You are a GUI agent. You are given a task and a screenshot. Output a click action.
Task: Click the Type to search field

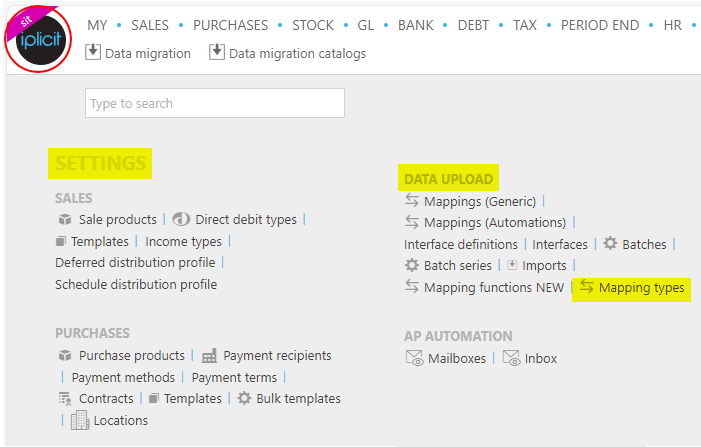(215, 103)
